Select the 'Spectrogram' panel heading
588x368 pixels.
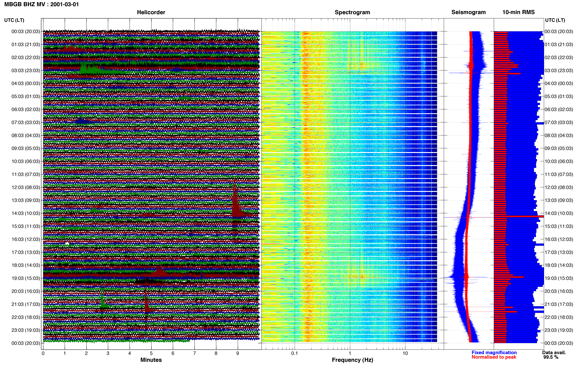352,12
